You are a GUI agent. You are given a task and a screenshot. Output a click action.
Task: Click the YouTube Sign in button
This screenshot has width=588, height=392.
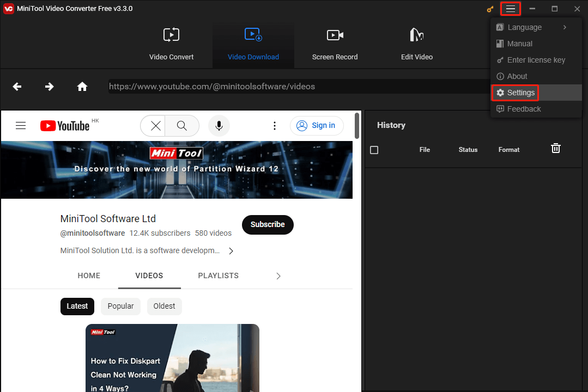click(x=316, y=126)
